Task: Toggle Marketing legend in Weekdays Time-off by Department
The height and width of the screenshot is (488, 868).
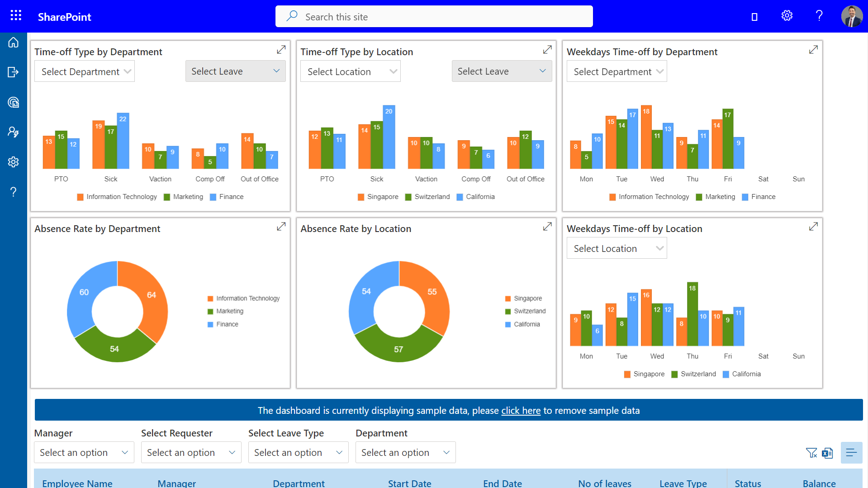Action: click(716, 197)
